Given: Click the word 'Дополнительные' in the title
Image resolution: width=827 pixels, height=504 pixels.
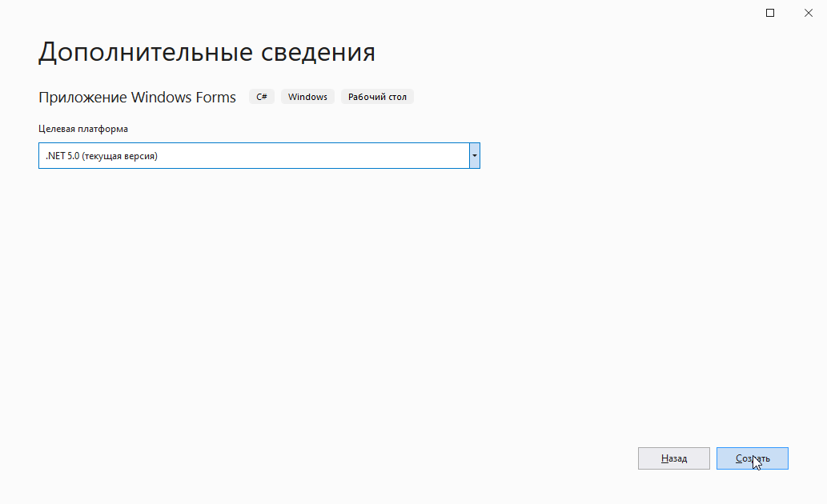Looking at the screenshot, I should coord(145,52).
